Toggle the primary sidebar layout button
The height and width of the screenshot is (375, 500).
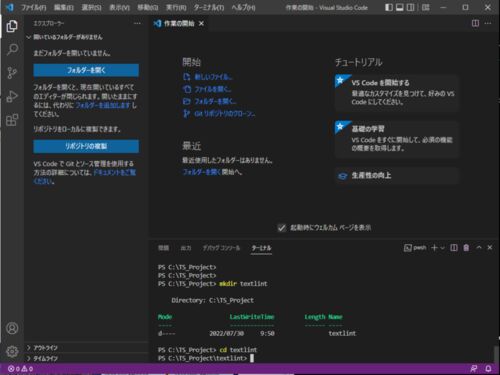point(389,7)
